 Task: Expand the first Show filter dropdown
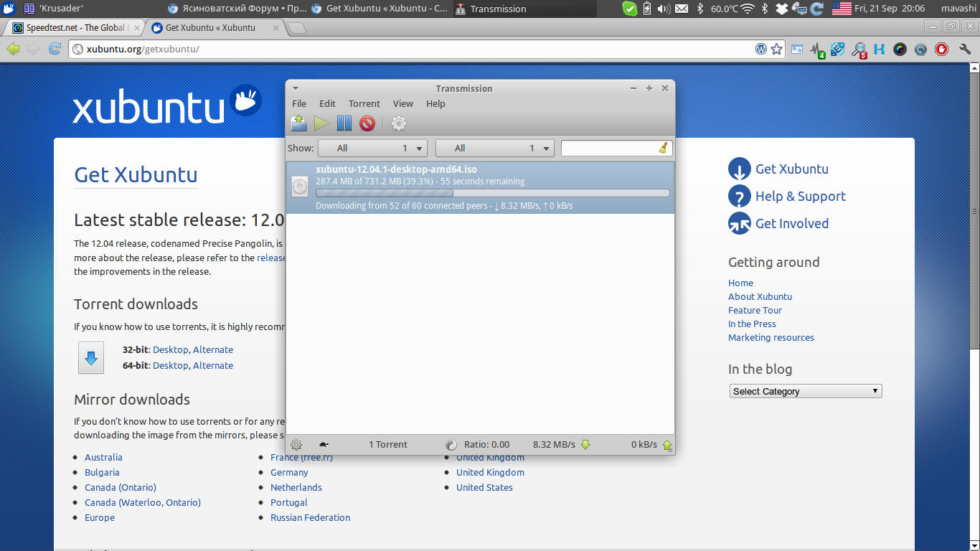[372, 149]
